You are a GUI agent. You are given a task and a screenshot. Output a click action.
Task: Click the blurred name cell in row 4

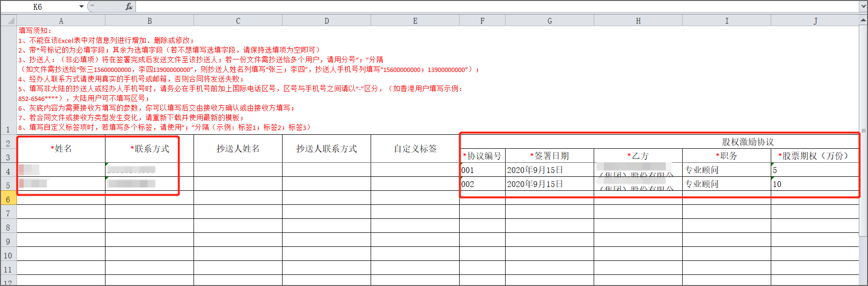click(x=61, y=170)
